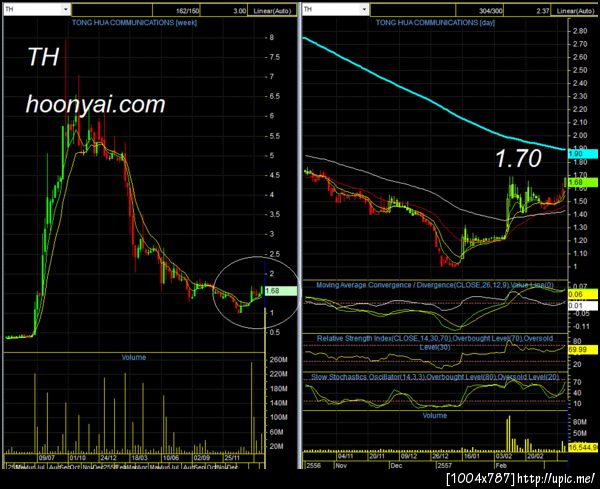Click the green 1.68 price tag on weekly chart
The image size is (600, 489).
[281, 291]
